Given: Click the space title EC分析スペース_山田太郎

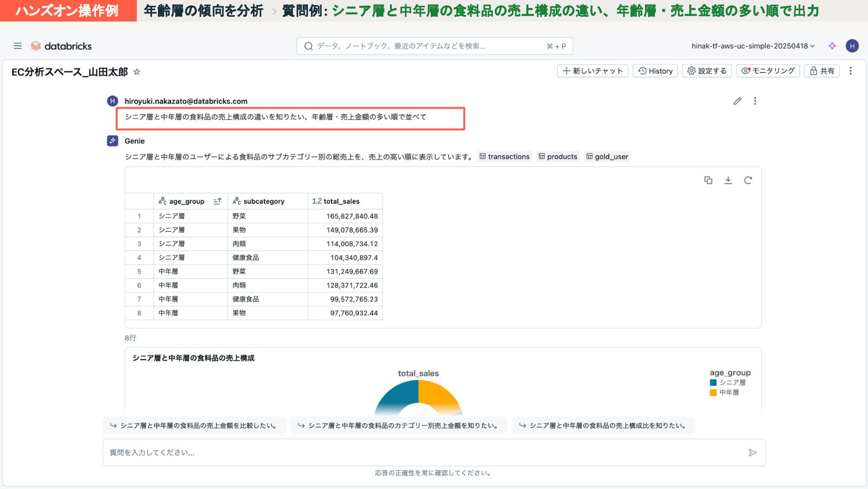Looking at the screenshot, I should pos(70,72).
